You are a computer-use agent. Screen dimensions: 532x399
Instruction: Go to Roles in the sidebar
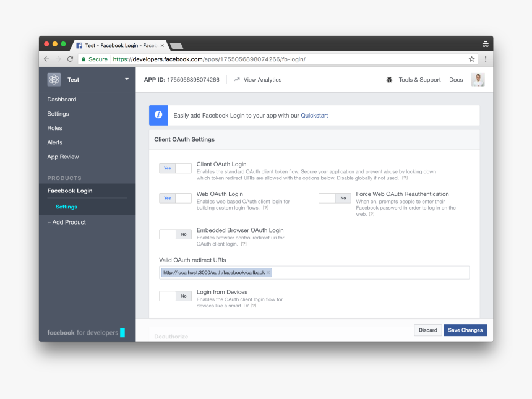tap(54, 128)
